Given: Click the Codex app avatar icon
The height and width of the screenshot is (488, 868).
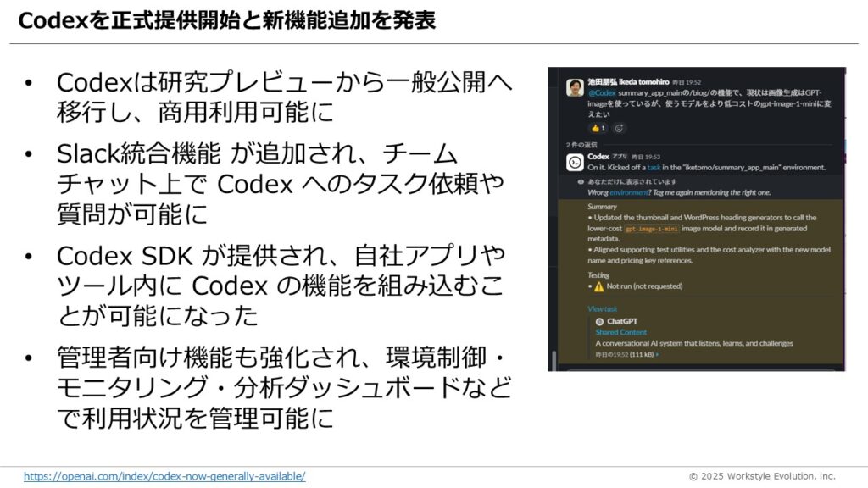Looking at the screenshot, I should click(x=576, y=163).
